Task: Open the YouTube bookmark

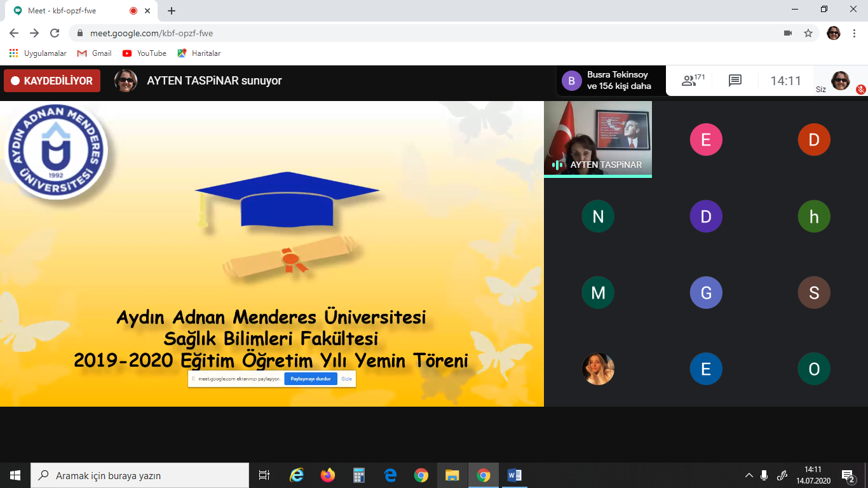Action: tap(145, 53)
